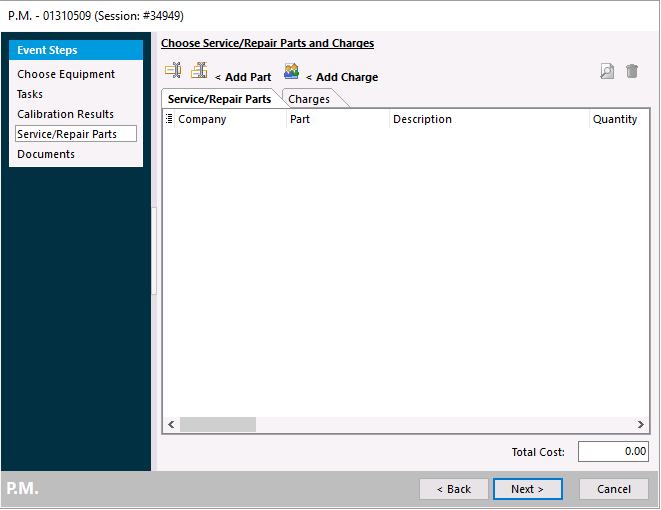661x510 pixels.
Task: Click the Cancel button
Action: (x=614, y=489)
